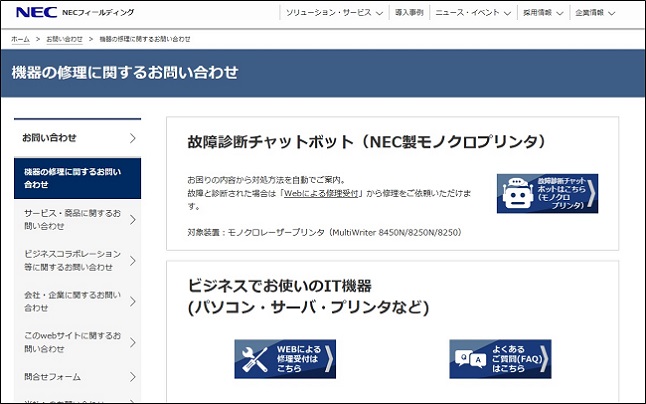
Task: Click chevron beside 会社・企業に関するお問い合わせ
Action: point(132,301)
